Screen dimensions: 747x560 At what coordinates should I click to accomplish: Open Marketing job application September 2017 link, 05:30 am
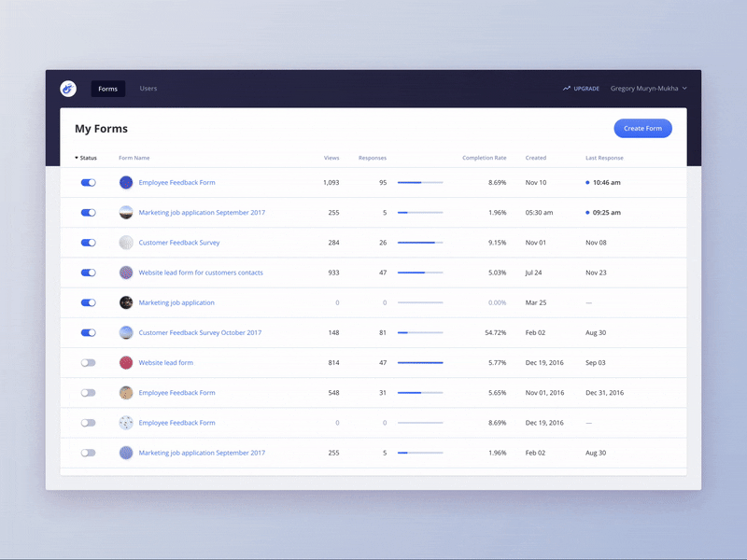202,213
